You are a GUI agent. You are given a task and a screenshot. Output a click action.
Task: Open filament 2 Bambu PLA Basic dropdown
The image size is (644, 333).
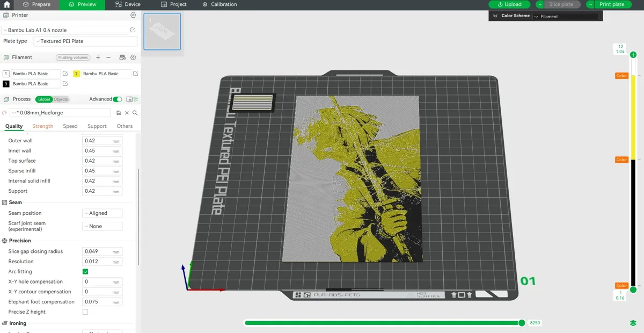coord(106,74)
